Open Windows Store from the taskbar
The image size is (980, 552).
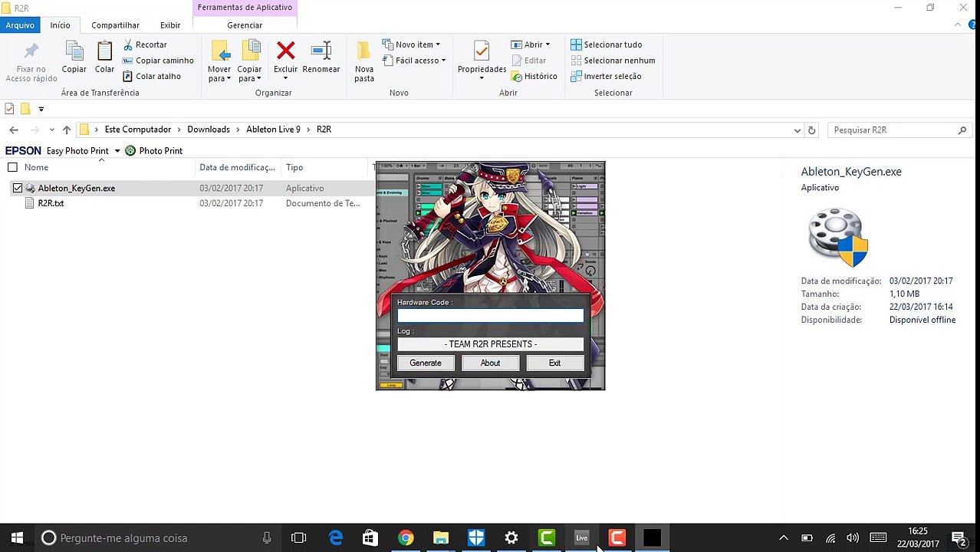point(370,538)
